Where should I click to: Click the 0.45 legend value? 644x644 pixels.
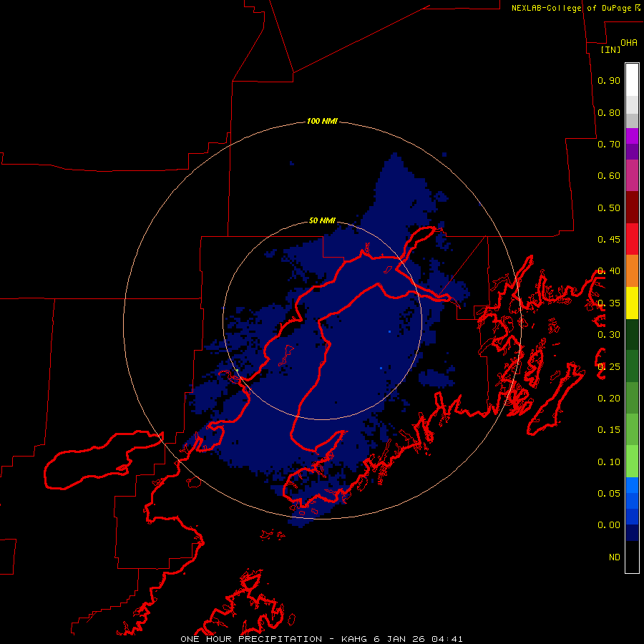(609, 240)
